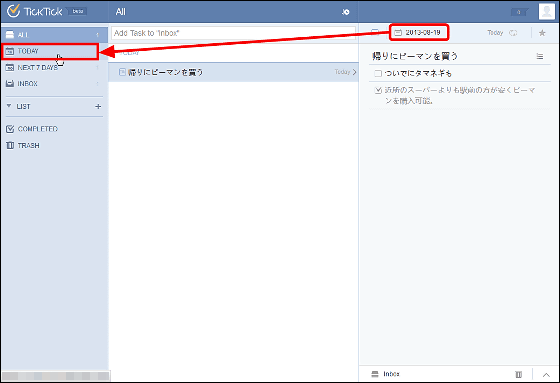Click the TickTick logo icon
Screen dimensions: 560x383
[14, 11]
